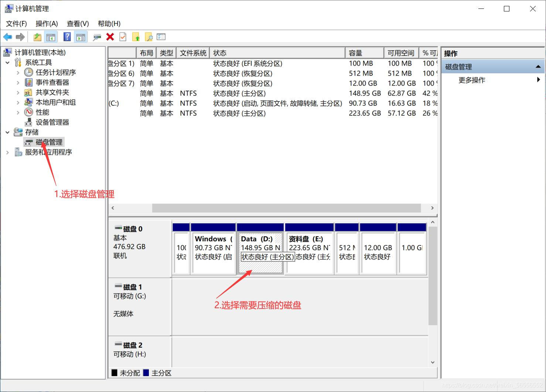Open the 帮助(H) menu
This screenshot has height=392, width=546.
point(109,24)
